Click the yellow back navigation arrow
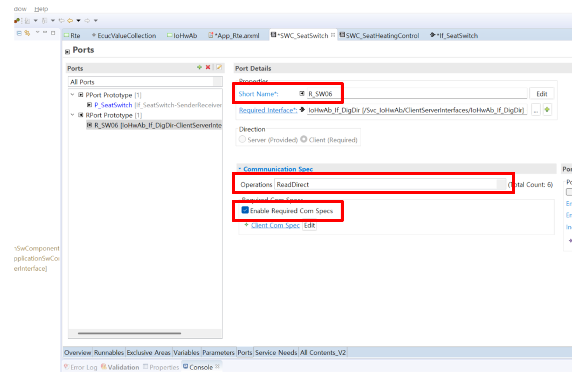Image resolution: width=588 pixels, height=385 pixels. [x=70, y=21]
